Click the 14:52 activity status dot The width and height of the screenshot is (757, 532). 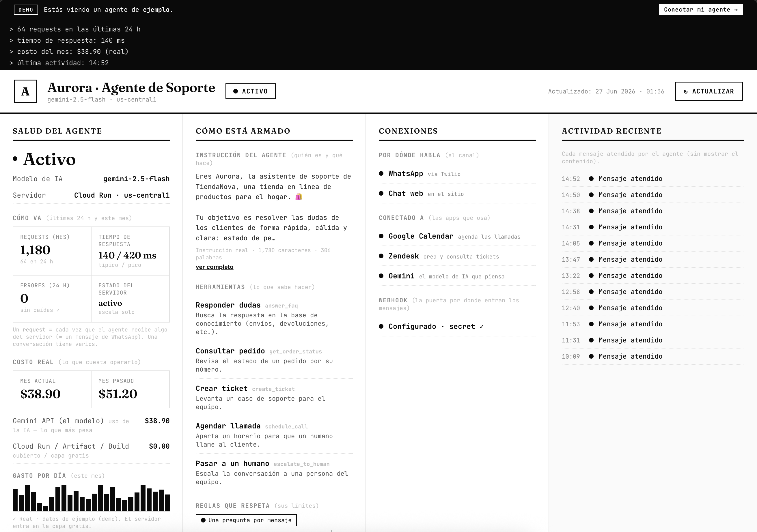tap(591, 179)
